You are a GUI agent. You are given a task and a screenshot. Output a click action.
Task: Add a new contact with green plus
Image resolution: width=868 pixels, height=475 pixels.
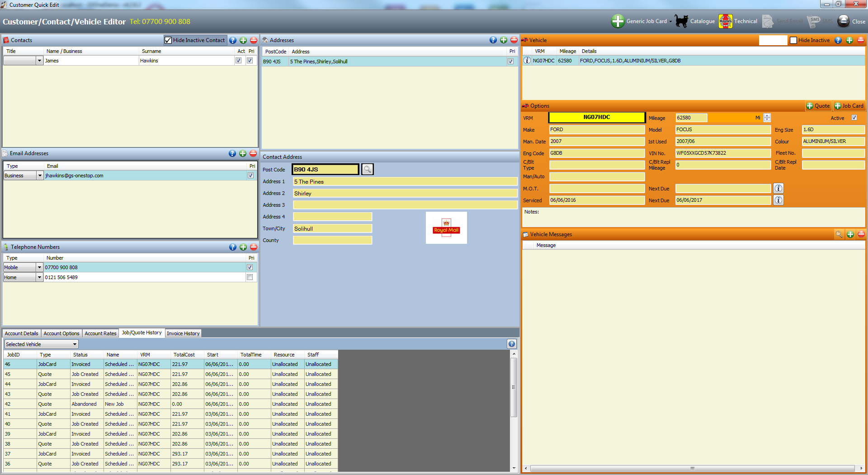[243, 40]
